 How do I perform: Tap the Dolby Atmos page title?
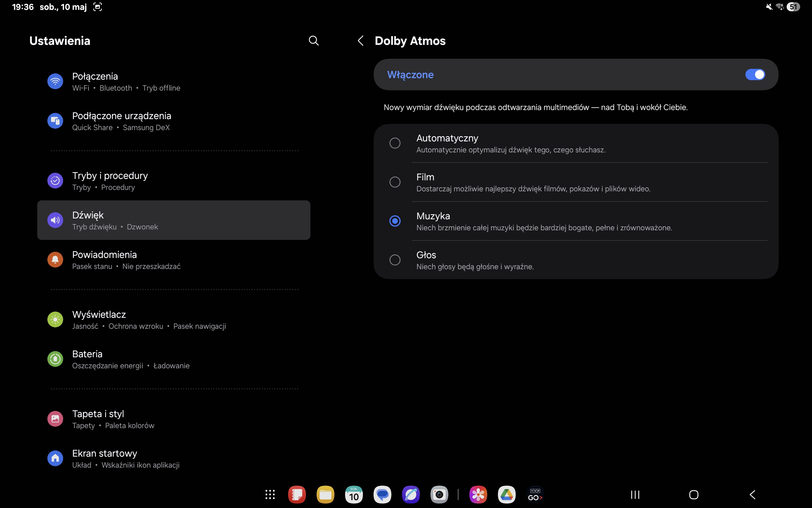[410, 41]
